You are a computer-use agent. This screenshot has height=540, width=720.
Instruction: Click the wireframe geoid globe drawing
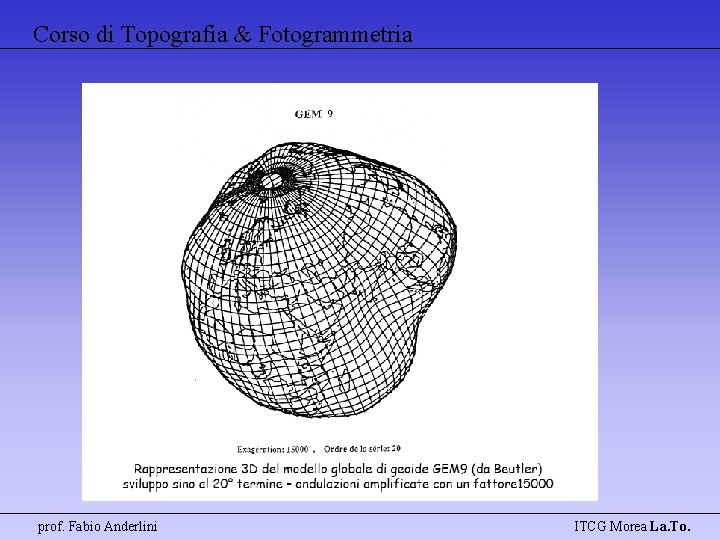pos(319,280)
